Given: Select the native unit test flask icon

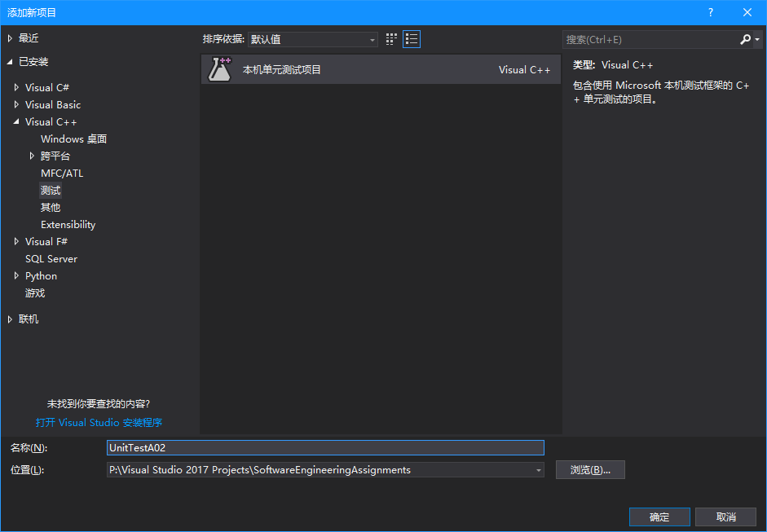Looking at the screenshot, I should 219,69.
